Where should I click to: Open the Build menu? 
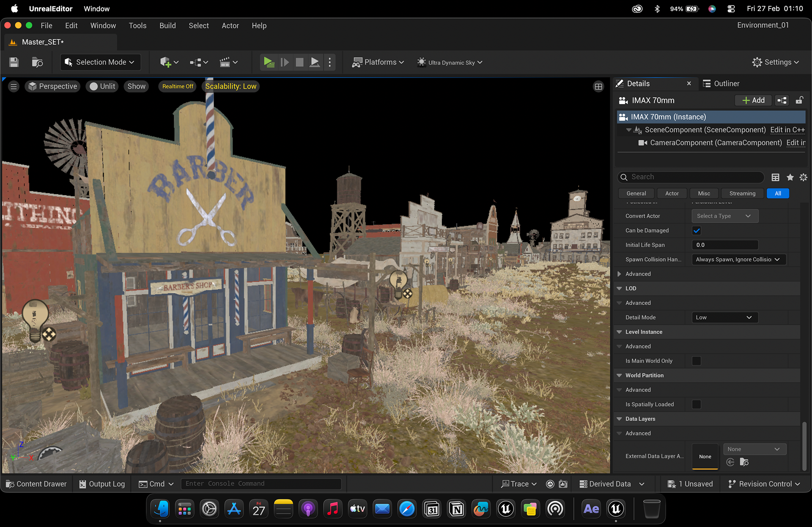click(x=167, y=26)
